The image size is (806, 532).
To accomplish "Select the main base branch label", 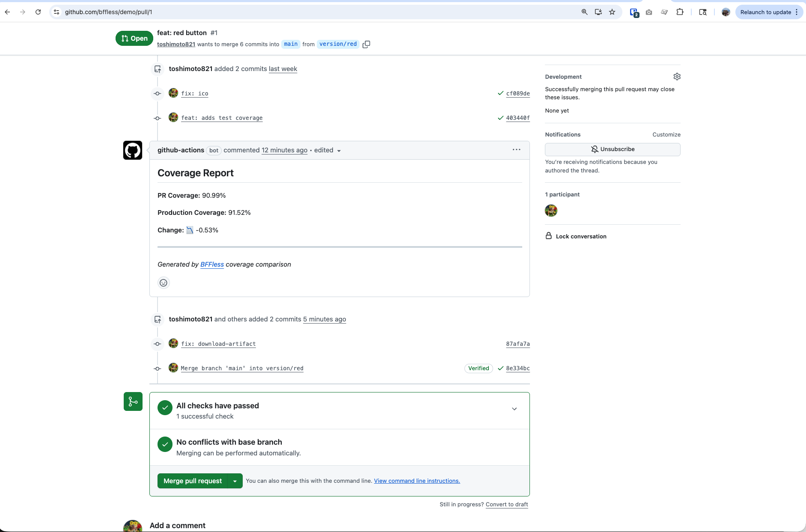I will pyautogui.click(x=291, y=44).
